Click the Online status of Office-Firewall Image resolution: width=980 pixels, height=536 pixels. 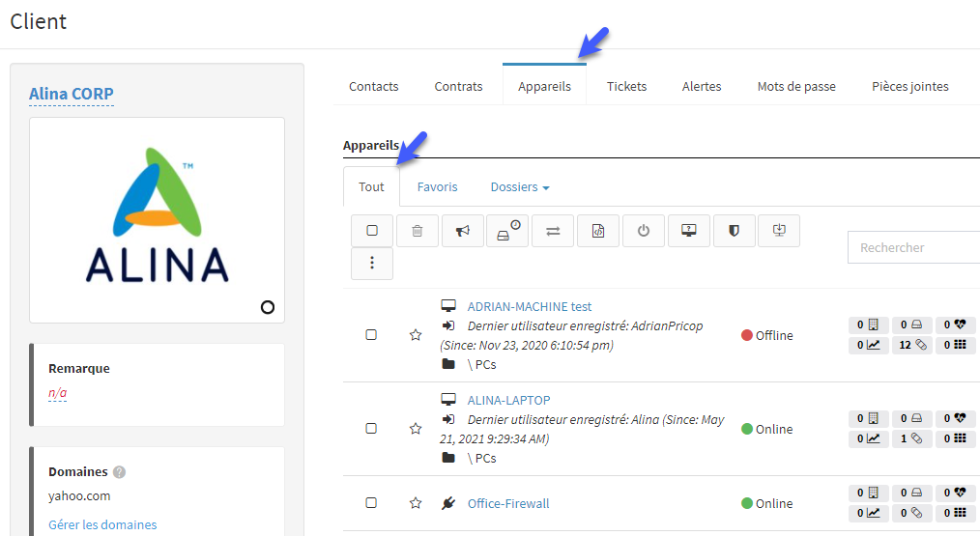[766, 503]
